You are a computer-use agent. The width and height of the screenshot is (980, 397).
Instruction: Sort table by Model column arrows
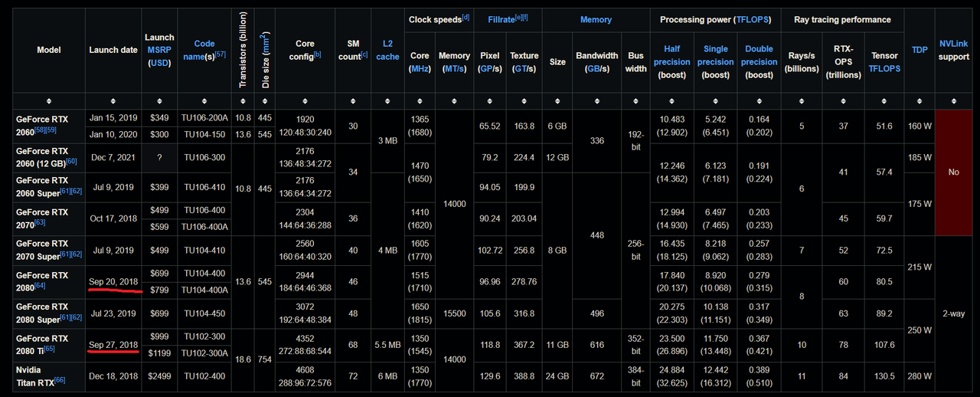tap(49, 101)
